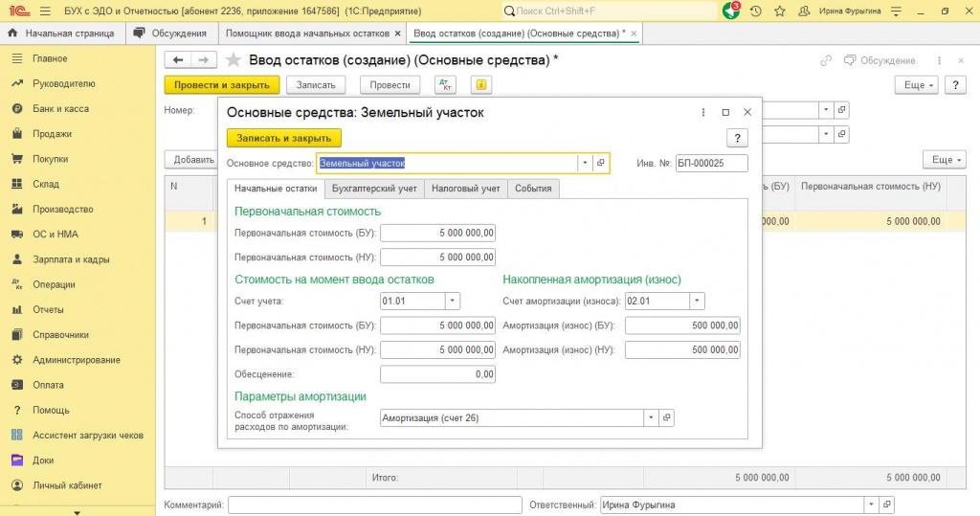This screenshot has width=980, height=516.
Task: Open notifications bell with badge
Action: tap(731, 11)
